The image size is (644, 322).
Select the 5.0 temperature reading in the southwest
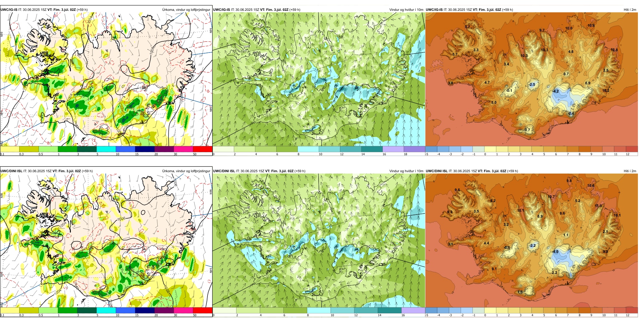[494, 103]
